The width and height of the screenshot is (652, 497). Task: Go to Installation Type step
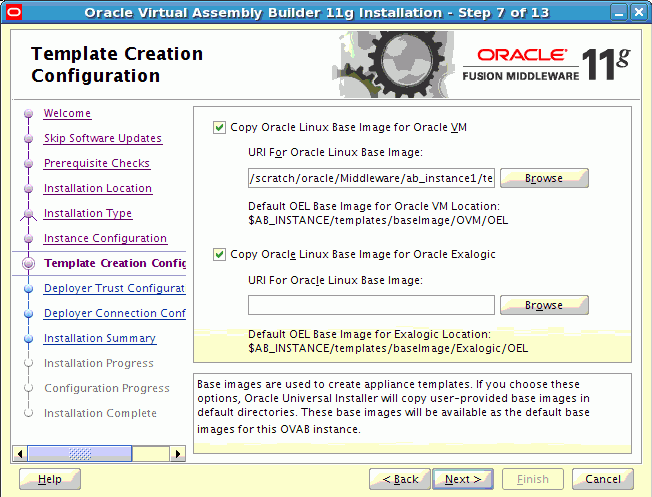[x=88, y=213]
